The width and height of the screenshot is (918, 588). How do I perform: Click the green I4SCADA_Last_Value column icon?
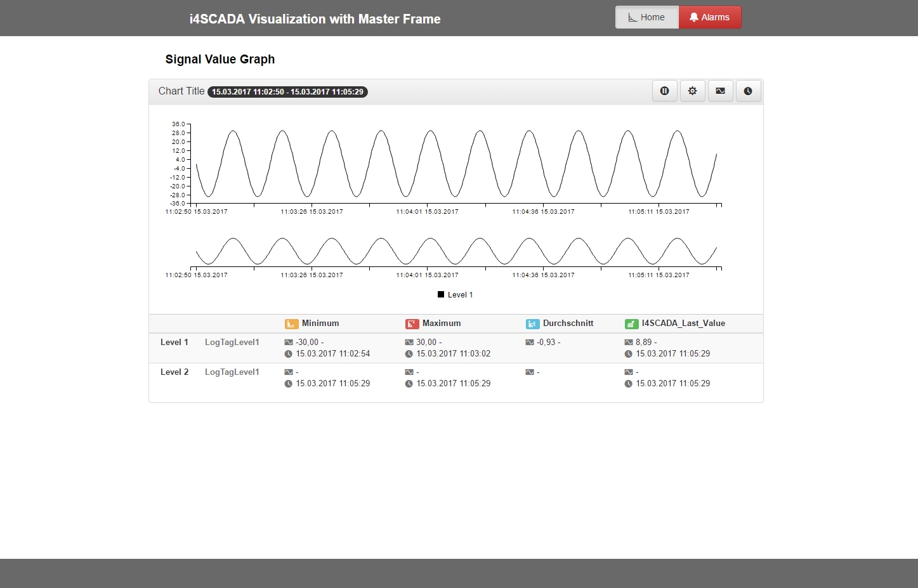[x=631, y=323]
